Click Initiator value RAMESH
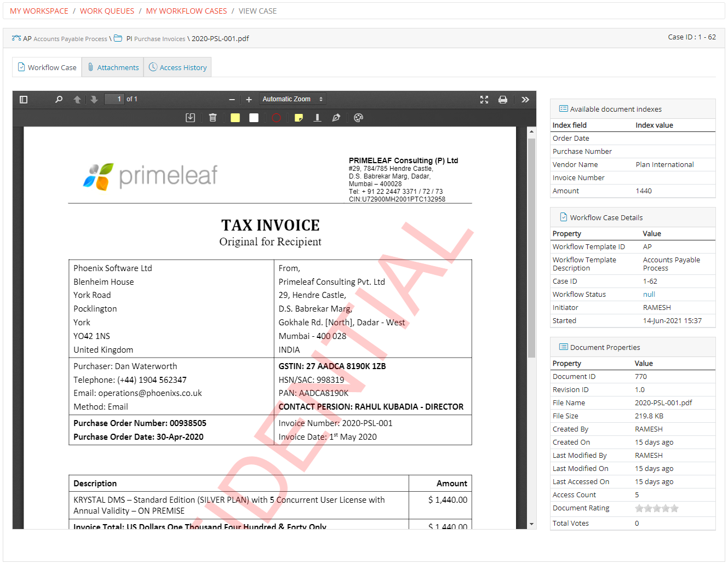 [657, 308]
